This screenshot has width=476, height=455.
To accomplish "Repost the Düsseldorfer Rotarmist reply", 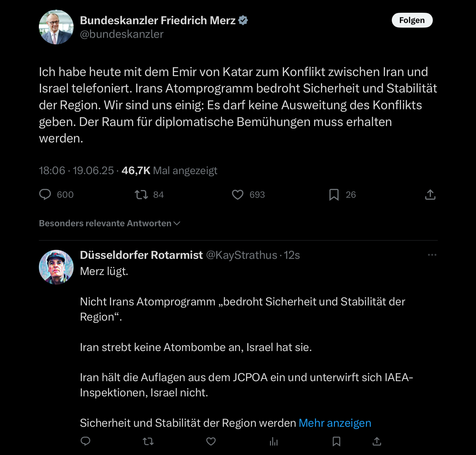I will pos(148,441).
